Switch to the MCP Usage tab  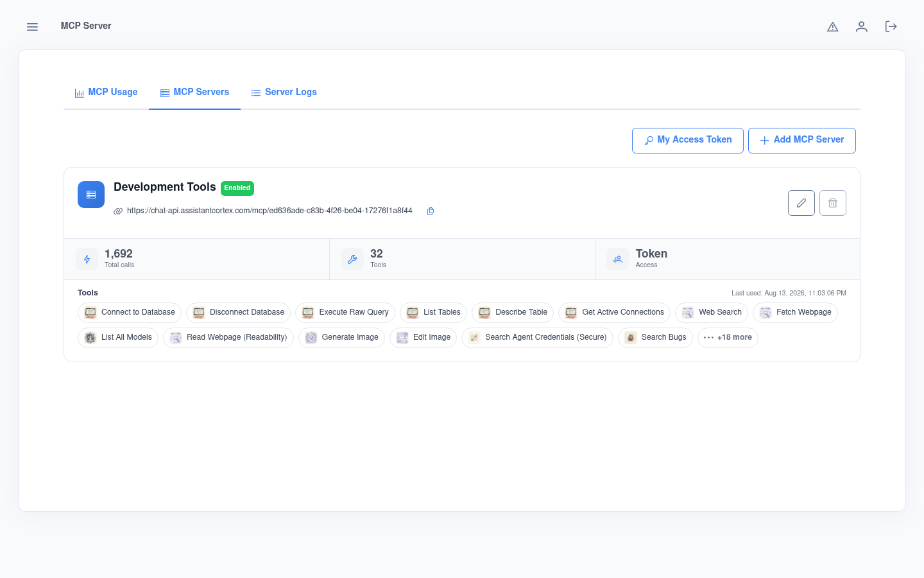[107, 92]
